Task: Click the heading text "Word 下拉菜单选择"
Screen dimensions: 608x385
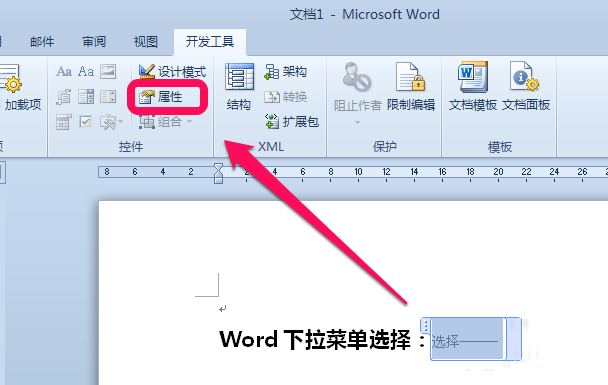Action: tap(315, 340)
